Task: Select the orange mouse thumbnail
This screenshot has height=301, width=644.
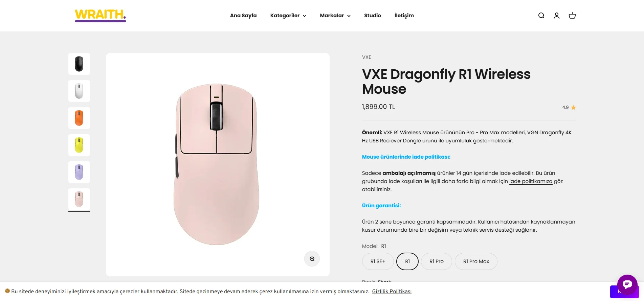Action: click(79, 118)
